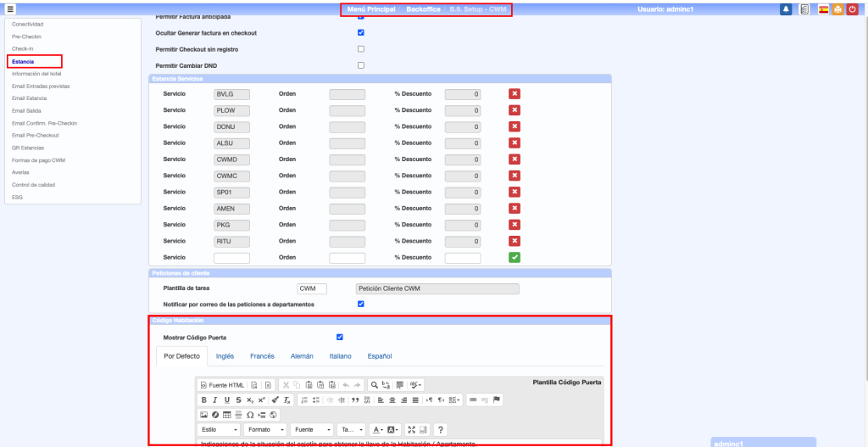Enable Permitir Checkout sin registro
This screenshot has height=447, width=868.
[x=361, y=49]
